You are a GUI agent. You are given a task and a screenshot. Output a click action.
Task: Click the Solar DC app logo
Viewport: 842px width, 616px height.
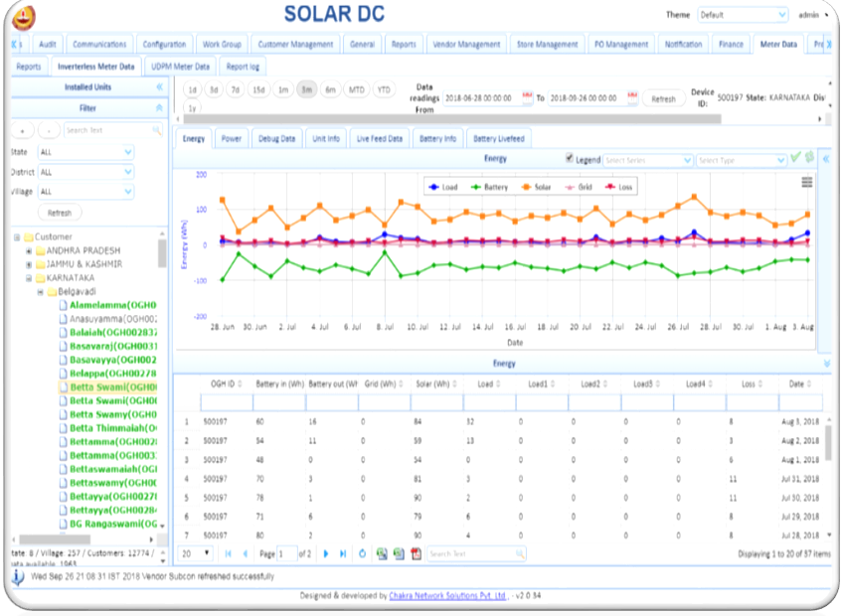click(x=24, y=17)
